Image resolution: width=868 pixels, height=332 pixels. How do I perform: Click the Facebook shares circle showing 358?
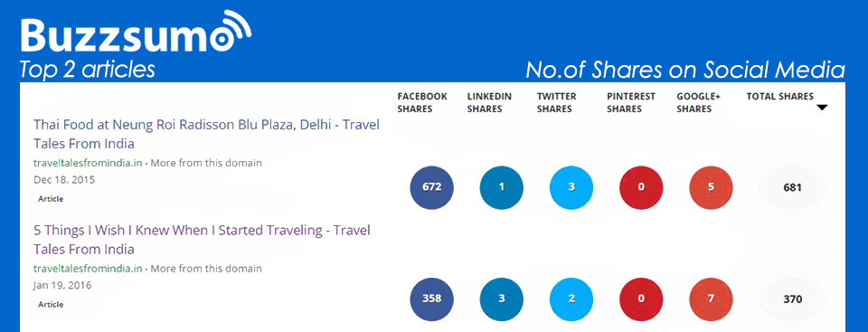[x=432, y=299]
